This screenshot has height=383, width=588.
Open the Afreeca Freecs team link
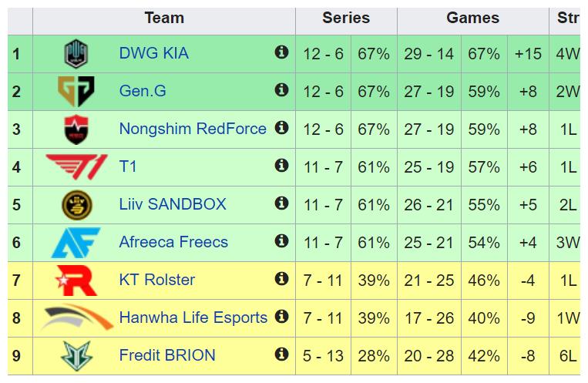tap(173, 242)
